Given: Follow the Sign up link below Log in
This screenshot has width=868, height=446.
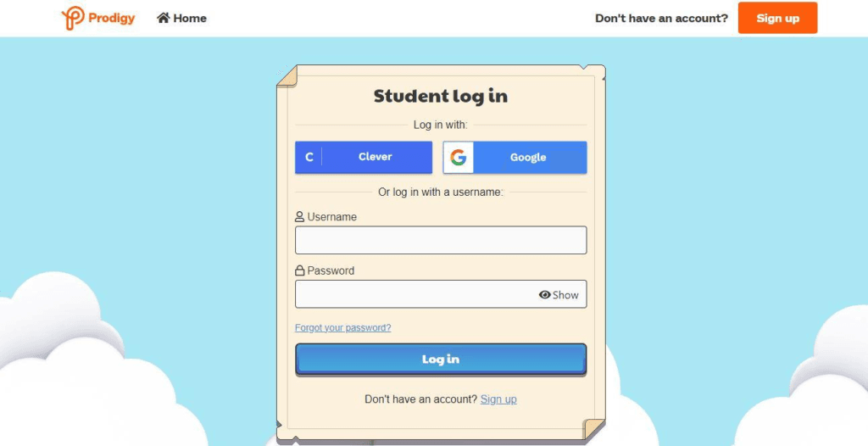Looking at the screenshot, I should (x=498, y=399).
